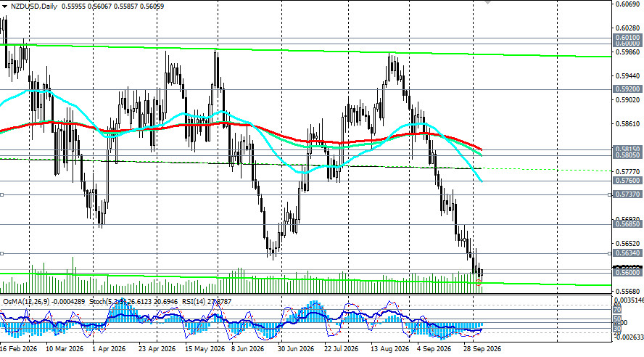This screenshot has width=644, height=357.
Task: Click the close price 0.56059 in header
Action: tap(152, 6)
